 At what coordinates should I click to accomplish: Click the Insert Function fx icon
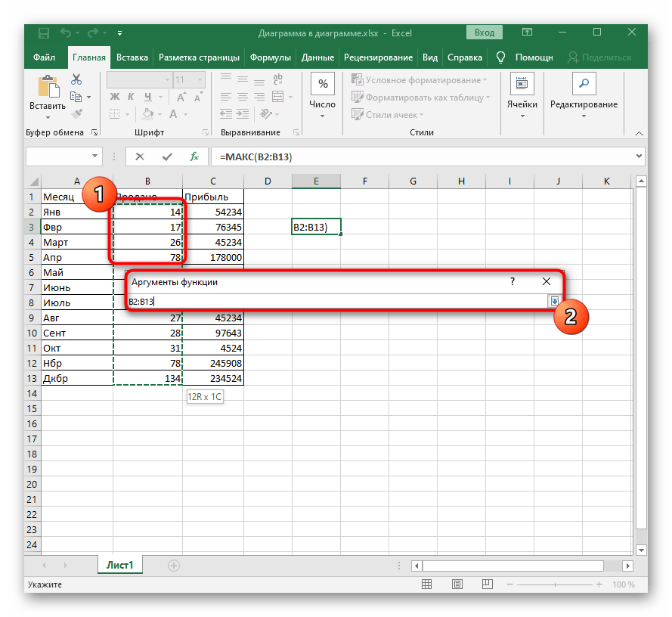(194, 157)
